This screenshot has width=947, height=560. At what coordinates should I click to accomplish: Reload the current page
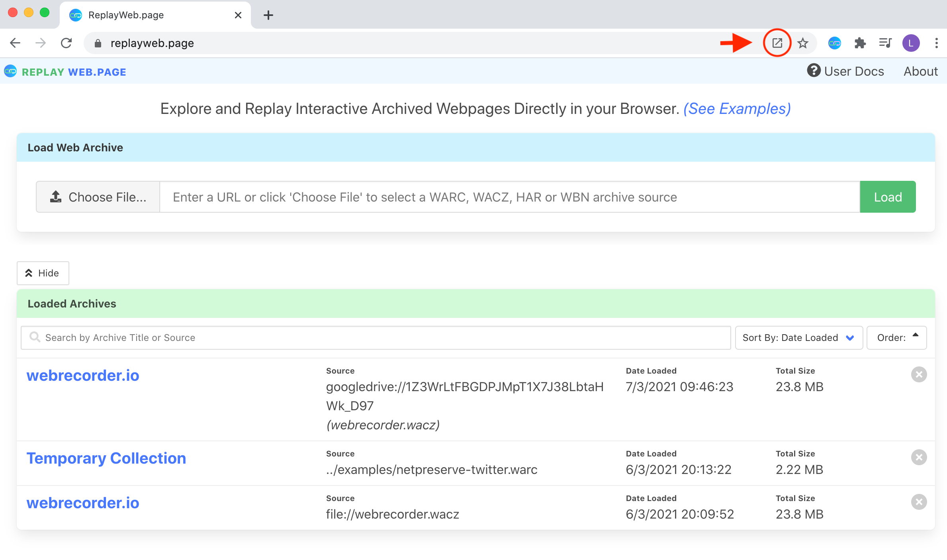(x=67, y=43)
